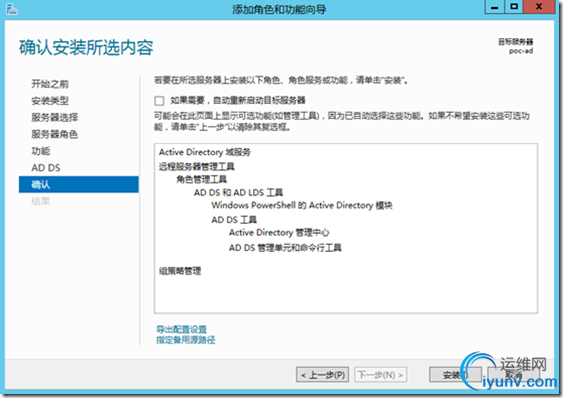
Task: Select 'Windows PowerShell 的 Active Directory 模块' entry
Action: pyautogui.click(x=302, y=205)
